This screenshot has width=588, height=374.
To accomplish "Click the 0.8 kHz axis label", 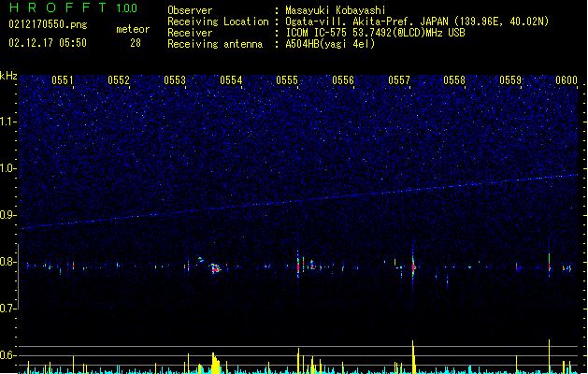I will pos(7,262).
